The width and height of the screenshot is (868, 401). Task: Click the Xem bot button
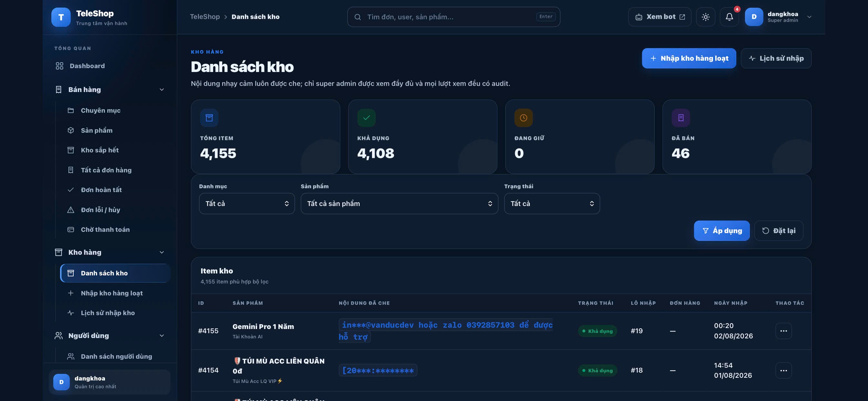click(x=659, y=17)
